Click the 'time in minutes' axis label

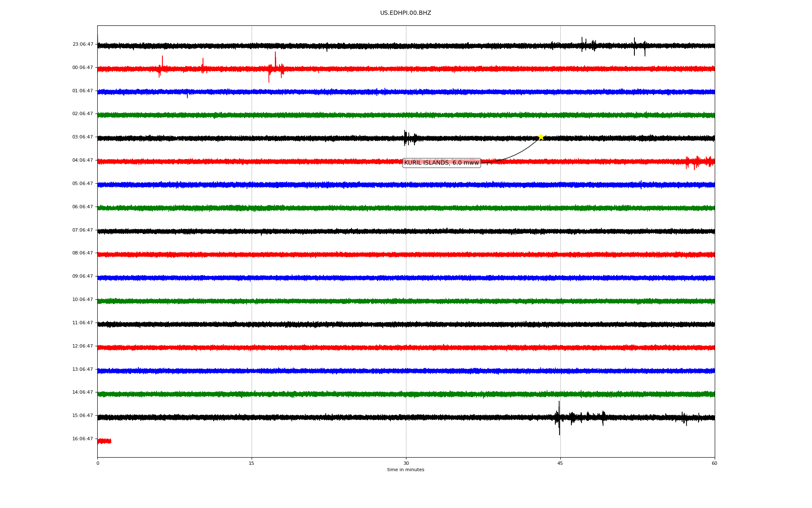tap(406, 469)
